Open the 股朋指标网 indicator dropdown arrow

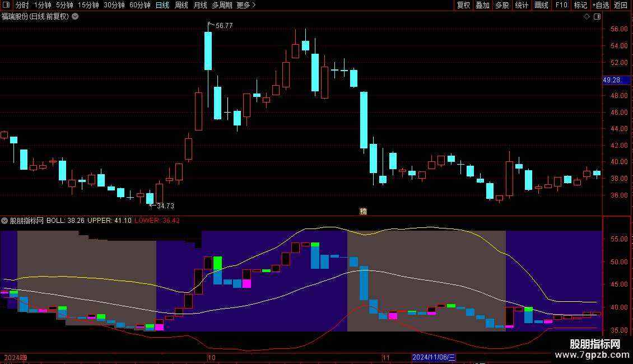(4, 221)
